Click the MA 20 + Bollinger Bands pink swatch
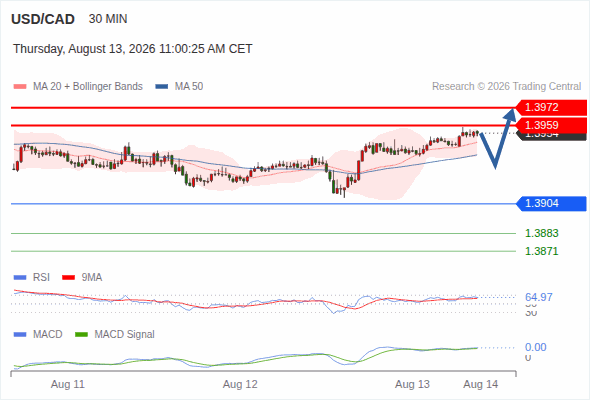 coord(20,87)
